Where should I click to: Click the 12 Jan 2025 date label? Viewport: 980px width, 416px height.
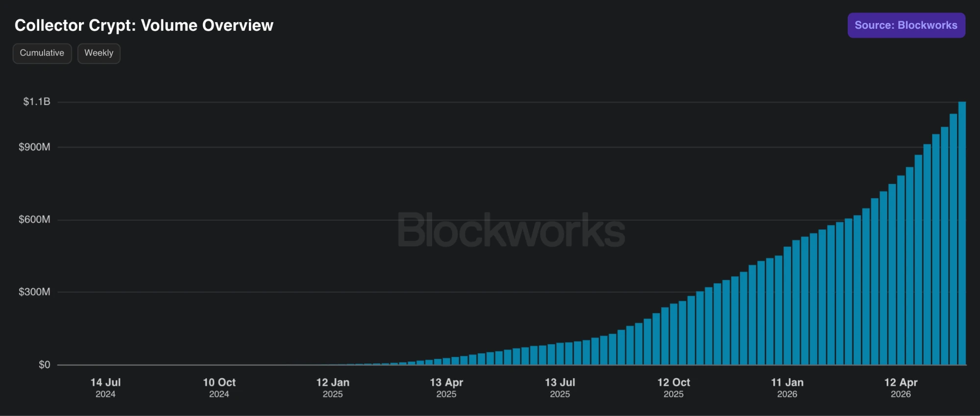pos(333,388)
